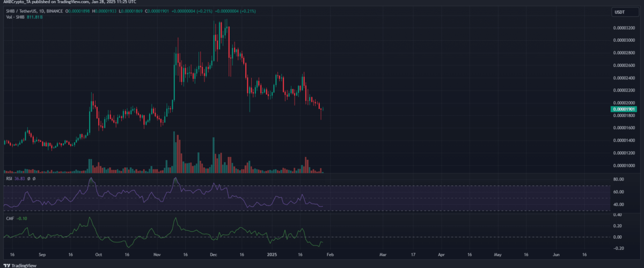This screenshot has width=644, height=268.
Task: Click the Oct label on time axis
Action: [98, 255]
